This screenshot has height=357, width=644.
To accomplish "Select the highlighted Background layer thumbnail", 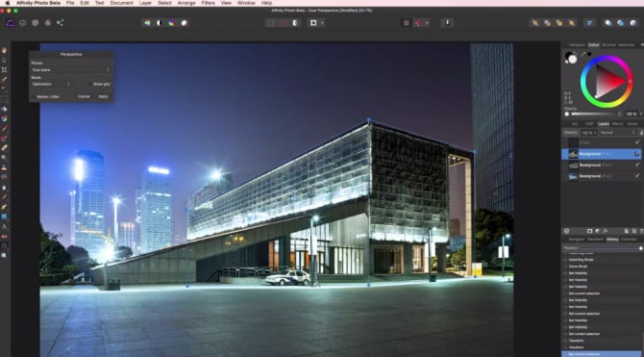I will (574, 154).
